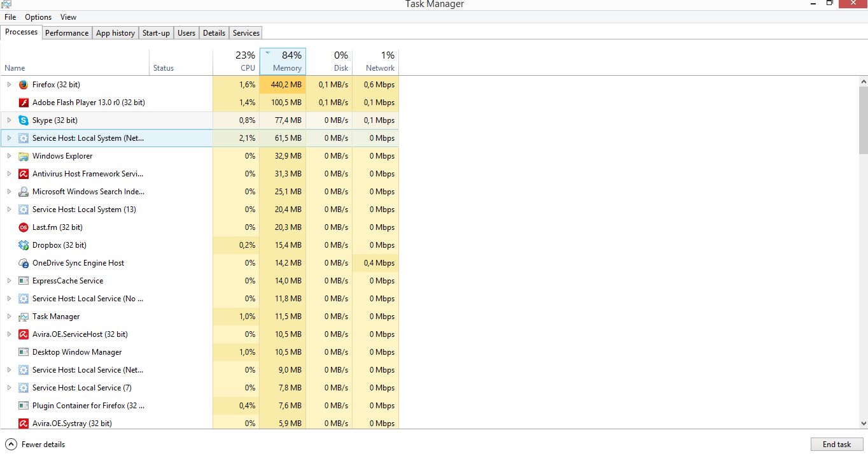868x456 pixels.
Task: Sort by the Memory column header
Action: coord(283,61)
